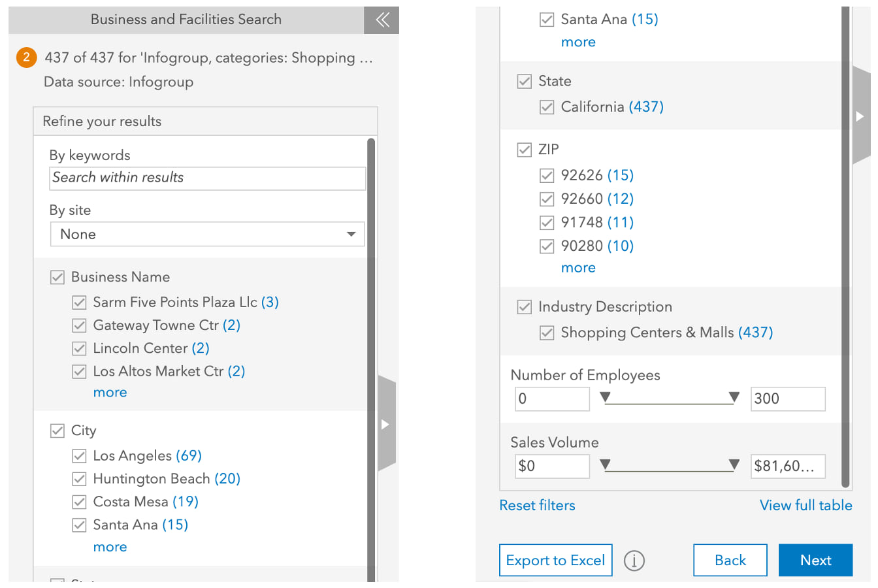
Task: Click the orange step 2 badge
Action: (x=26, y=57)
